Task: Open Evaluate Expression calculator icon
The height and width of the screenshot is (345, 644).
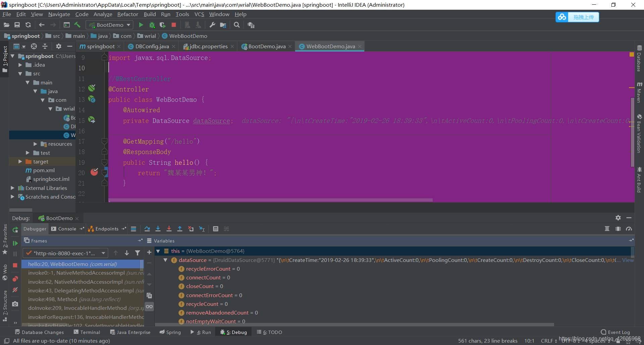Action: (x=216, y=229)
